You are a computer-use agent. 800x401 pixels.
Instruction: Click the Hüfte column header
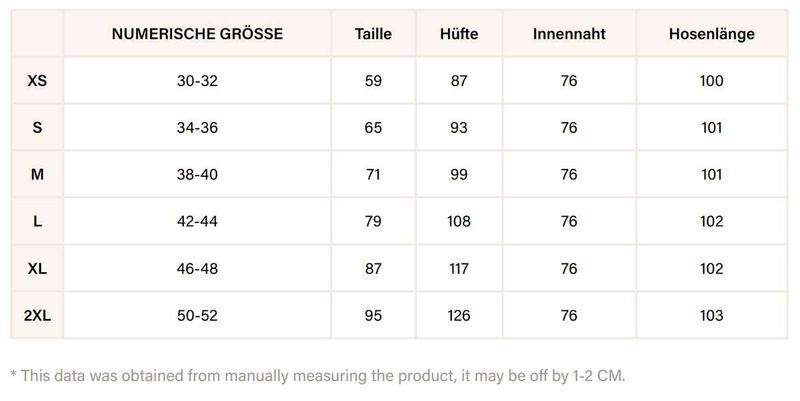459,34
